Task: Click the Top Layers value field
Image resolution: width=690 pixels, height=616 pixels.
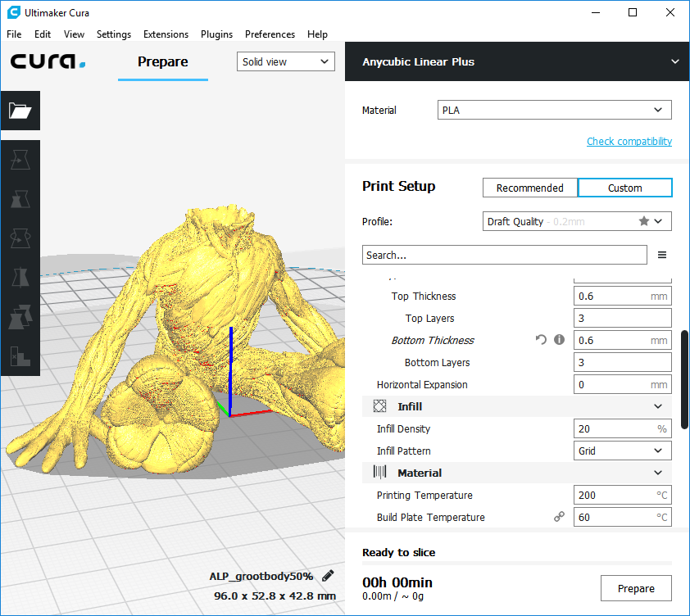Action: [x=622, y=318]
